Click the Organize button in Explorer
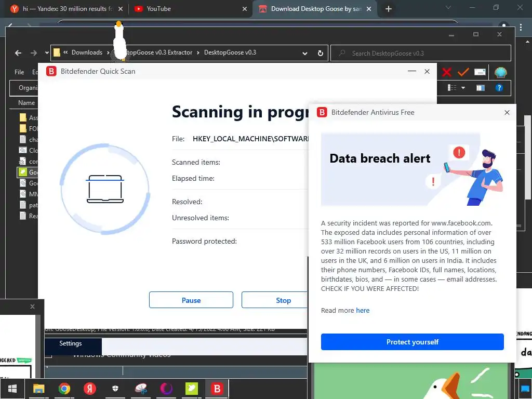This screenshot has height=399, width=532. (28, 88)
